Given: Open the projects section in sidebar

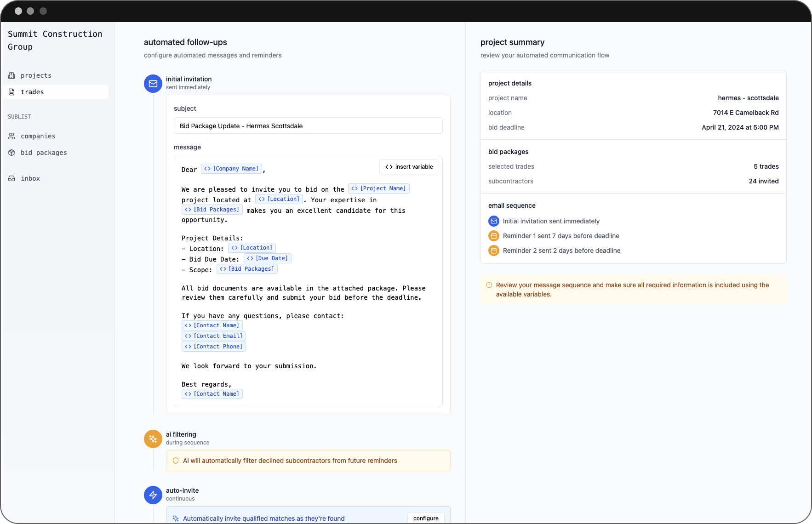Looking at the screenshot, I should coord(36,75).
